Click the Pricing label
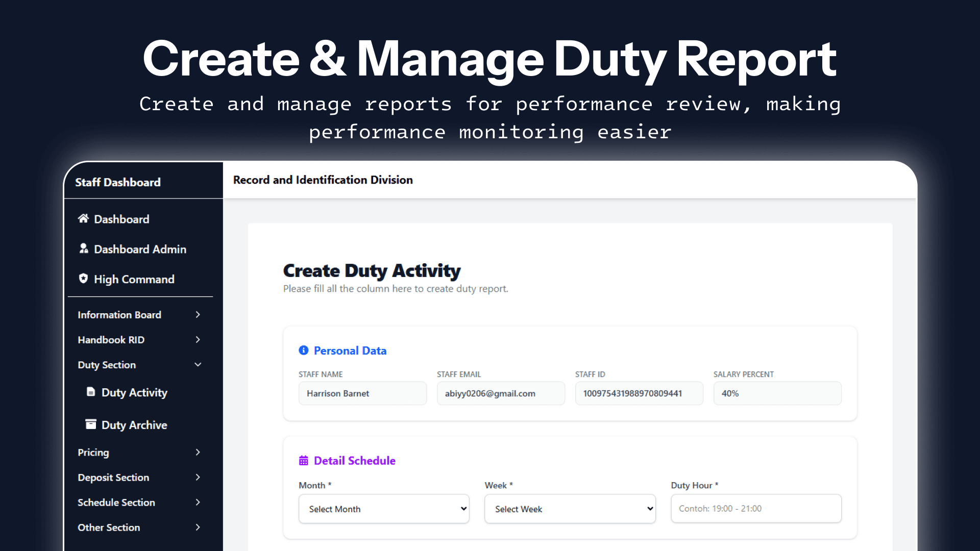Viewport: 980px width, 551px height. [x=93, y=453]
